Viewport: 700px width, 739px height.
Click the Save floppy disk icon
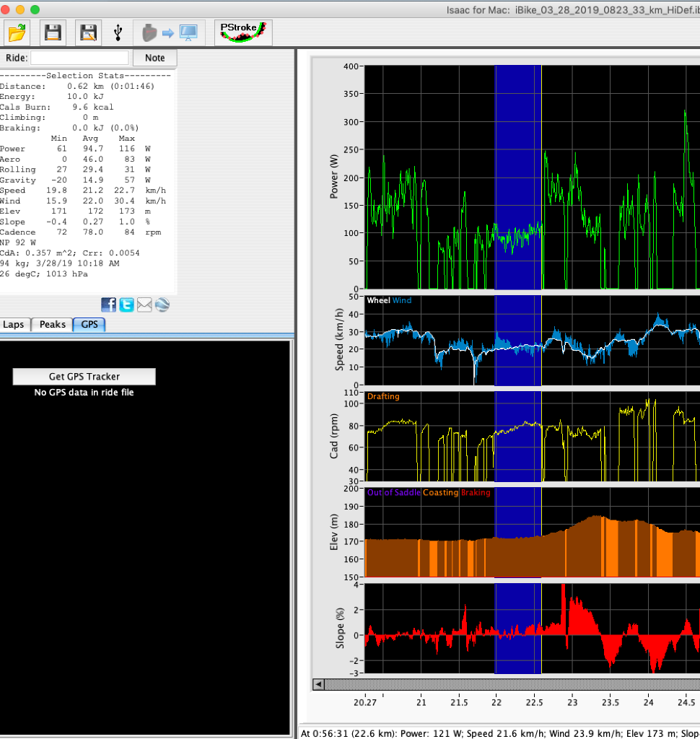pyautogui.click(x=53, y=32)
